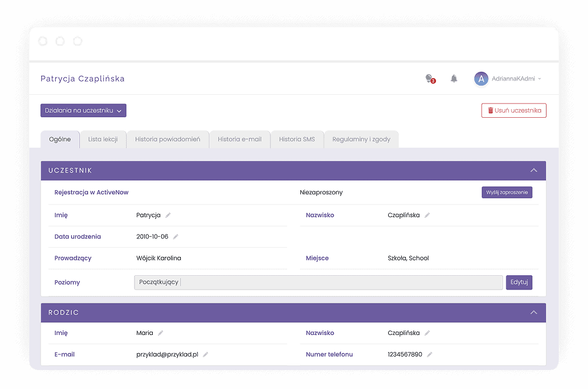Open the AdriannaKAdmi account menu arrow

point(539,79)
